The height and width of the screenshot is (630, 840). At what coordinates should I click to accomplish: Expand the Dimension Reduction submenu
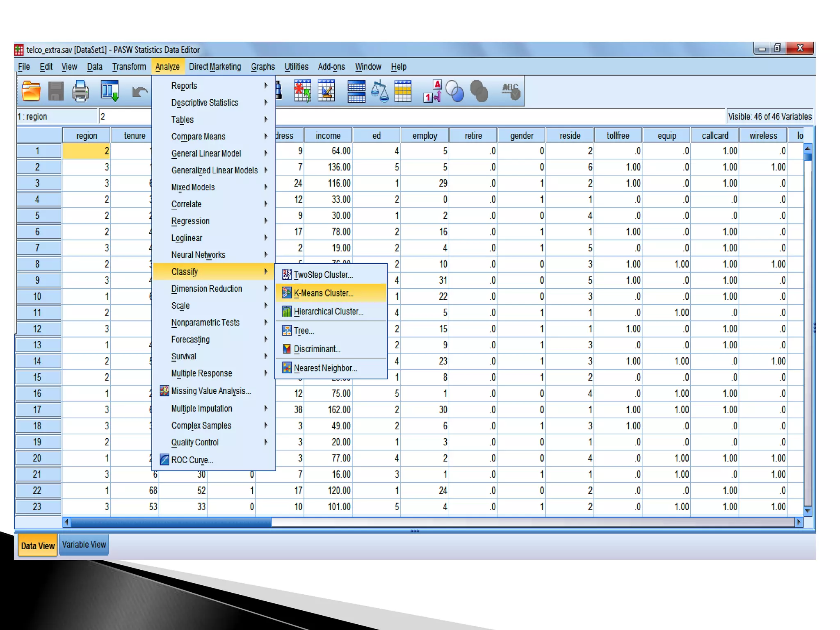tap(207, 289)
